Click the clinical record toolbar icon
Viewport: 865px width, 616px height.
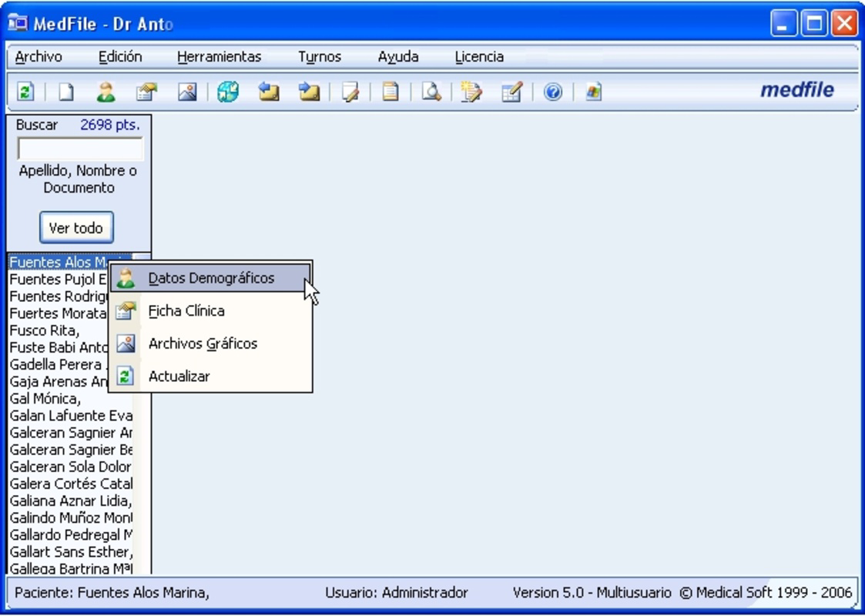[x=147, y=92]
